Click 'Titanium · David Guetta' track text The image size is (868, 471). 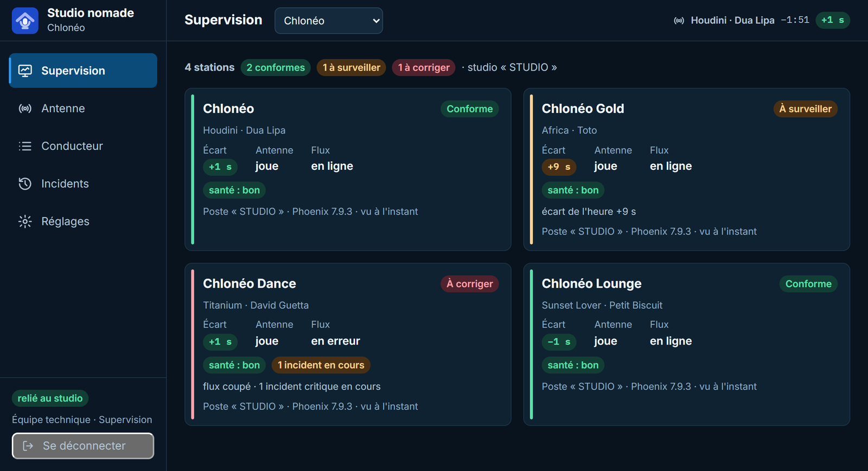coord(256,305)
